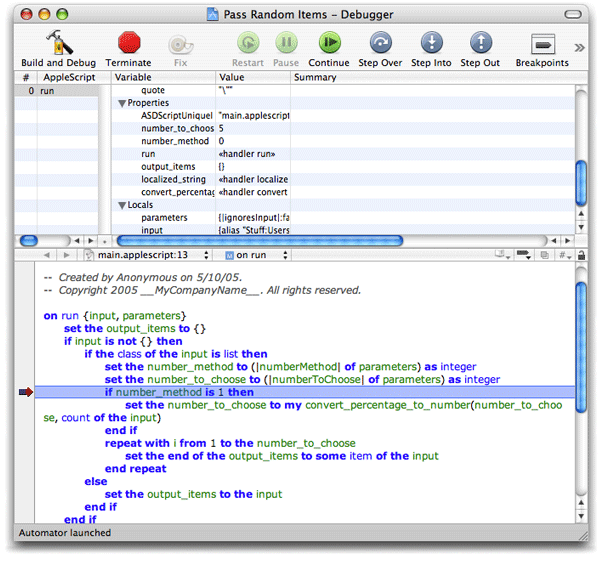
Task: Click the Restart toolbar icon
Action: click(x=248, y=42)
